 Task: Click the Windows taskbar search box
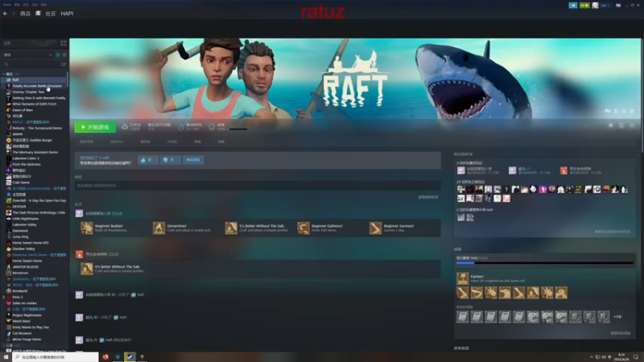pos(56,357)
